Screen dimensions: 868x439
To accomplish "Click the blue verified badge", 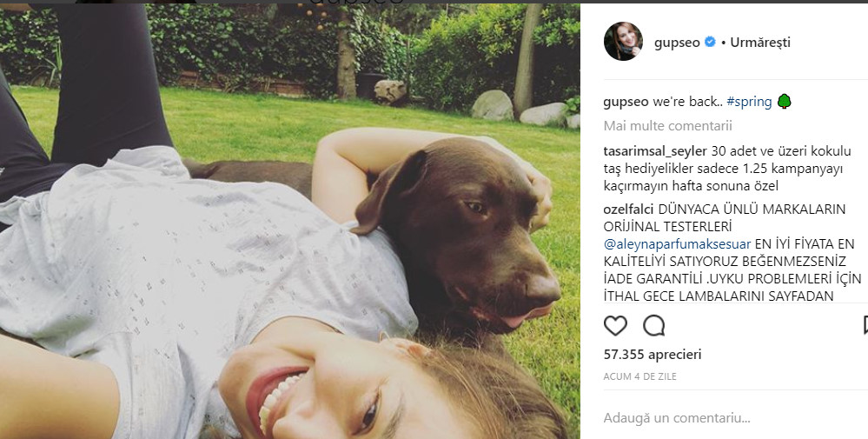I will point(710,42).
